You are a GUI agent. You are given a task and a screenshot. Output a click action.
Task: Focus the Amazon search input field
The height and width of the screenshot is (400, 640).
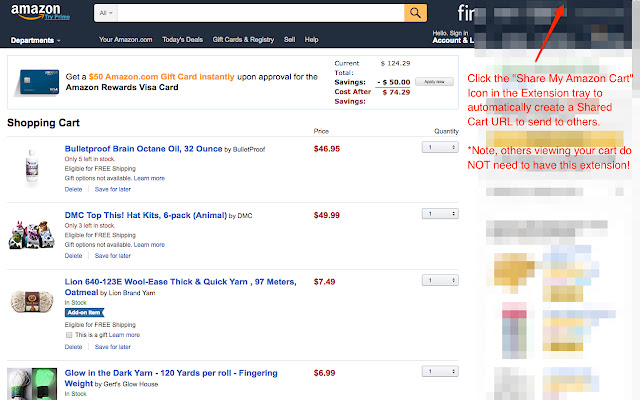pyautogui.click(x=261, y=13)
